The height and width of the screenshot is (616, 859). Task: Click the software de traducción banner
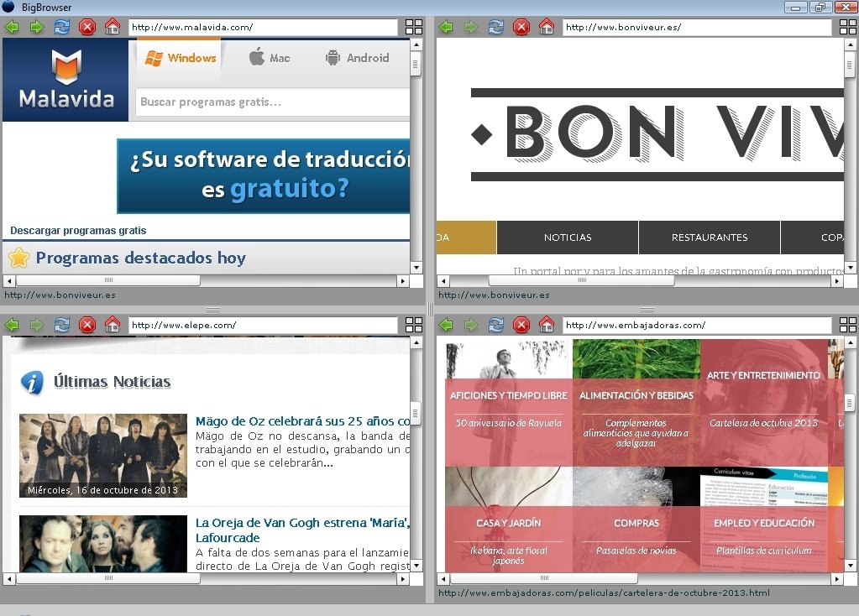[x=264, y=175]
